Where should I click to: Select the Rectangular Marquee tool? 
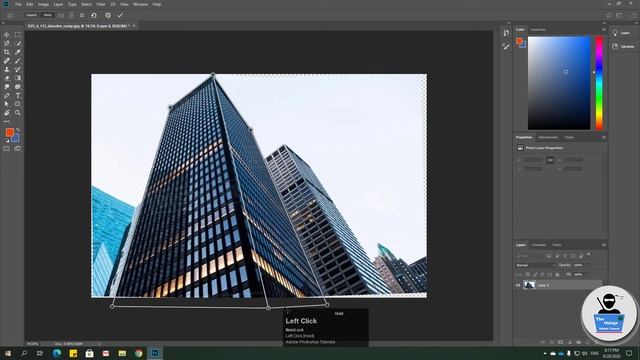pyautogui.click(x=18, y=35)
